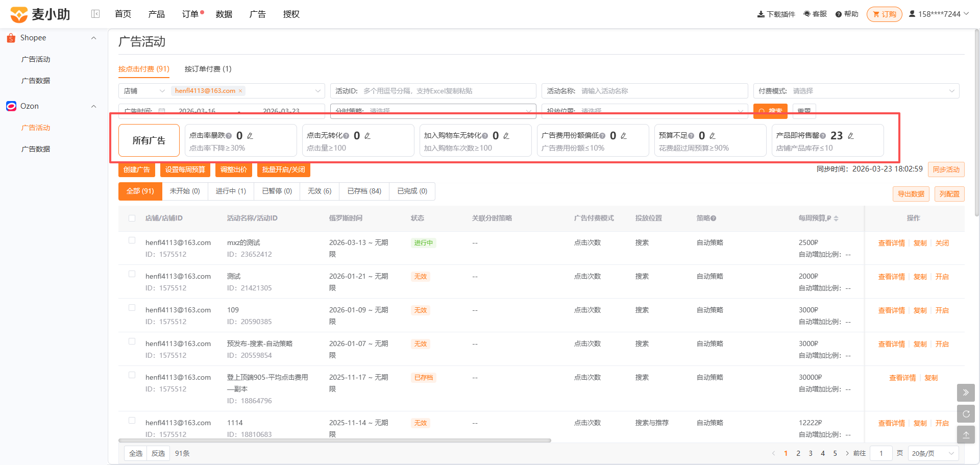980x465 pixels.
Task: Click the refresh floating button
Action: click(x=966, y=414)
